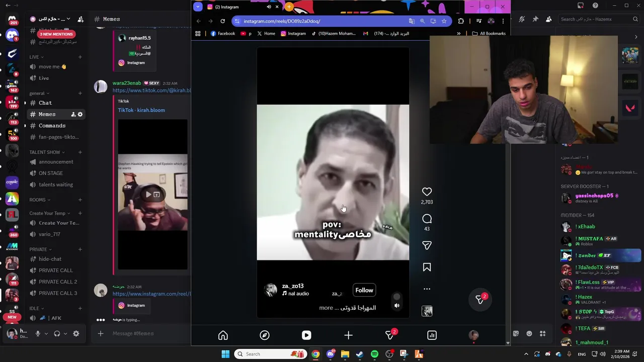The image size is (644, 362).
Task: Open the Instagram bookmark in bookmarks bar
Action: 293,34
